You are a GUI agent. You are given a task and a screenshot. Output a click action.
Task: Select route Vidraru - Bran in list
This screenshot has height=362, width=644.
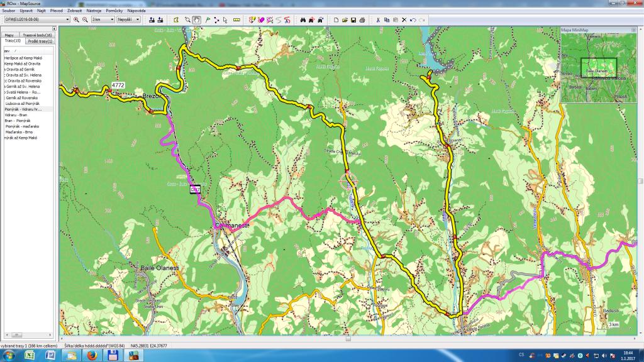tap(16, 115)
